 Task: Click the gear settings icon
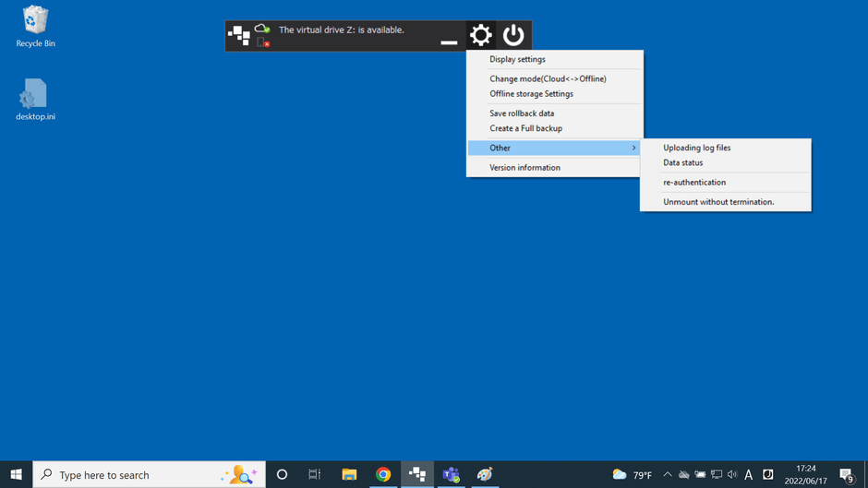[481, 36]
